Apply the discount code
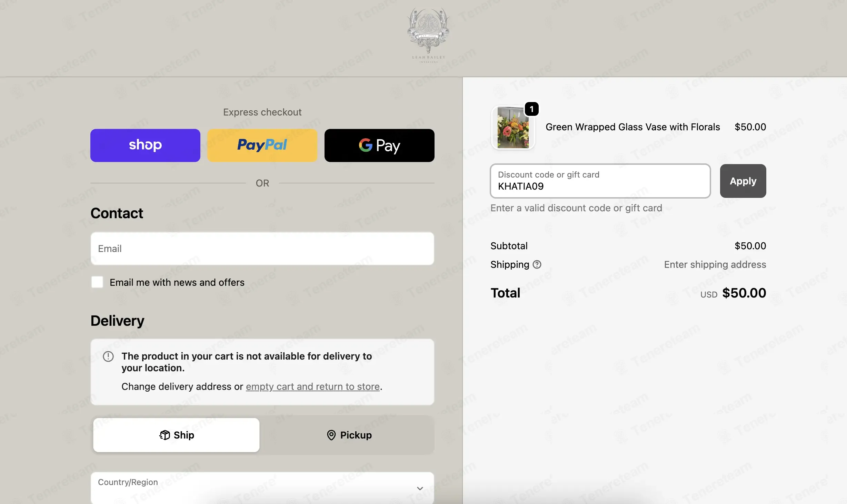This screenshot has width=847, height=504. [743, 181]
